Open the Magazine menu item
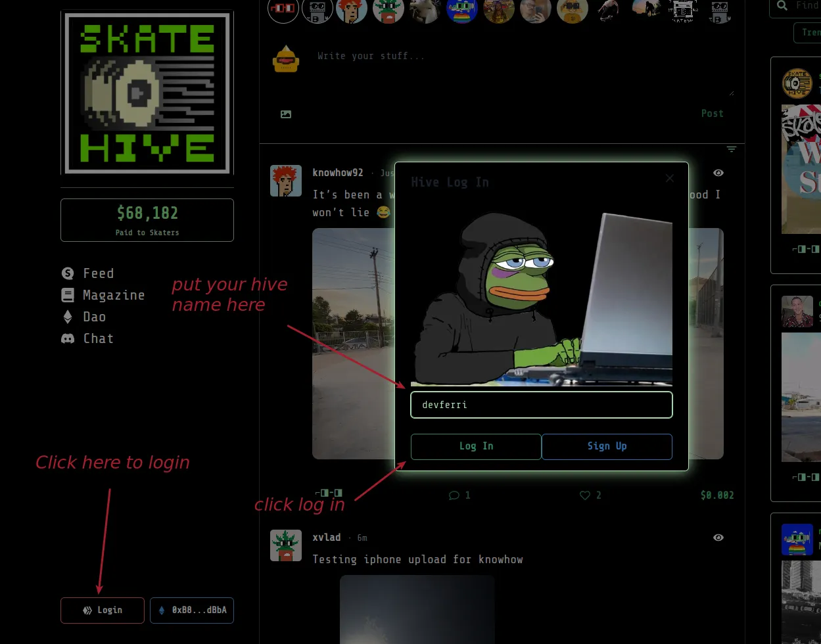The width and height of the screenshot is (821, 644). (113, 295)
